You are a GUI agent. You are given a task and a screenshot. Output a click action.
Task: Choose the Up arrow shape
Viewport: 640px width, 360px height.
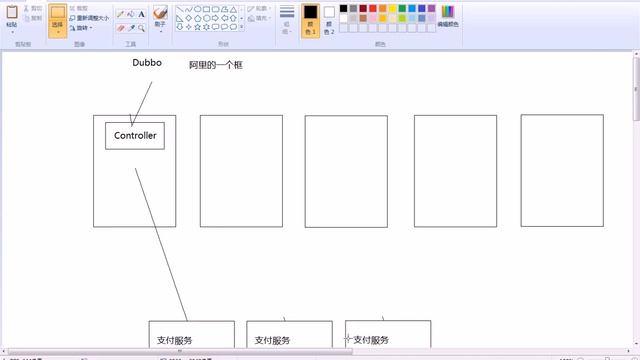pyautogui.click(x=233, y=18)
